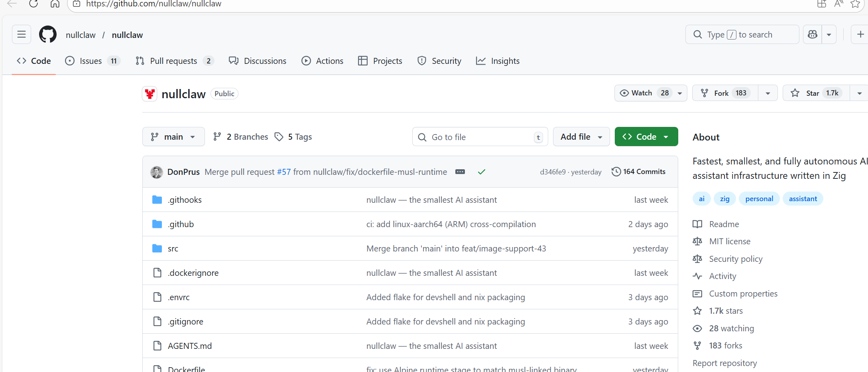Screen dimensions: 868x372
Task: Open the hamburger navigation menu
Action: point(22,35)
